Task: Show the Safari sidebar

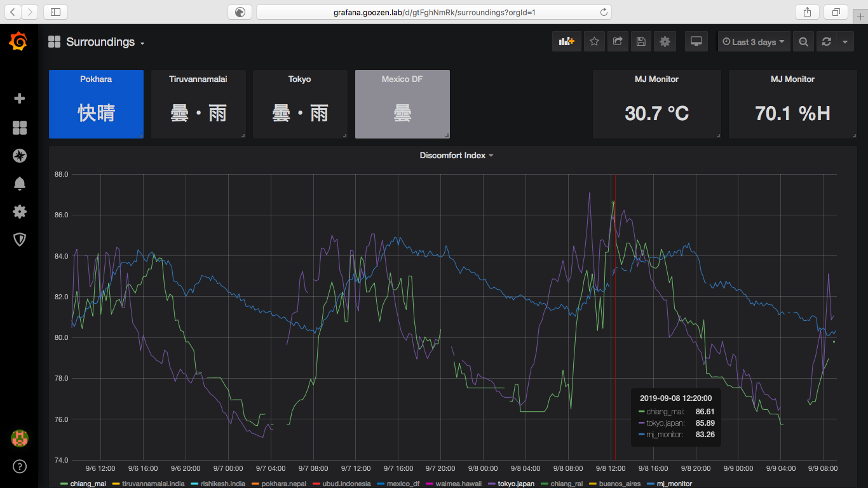Action: (x=56, y=11)
